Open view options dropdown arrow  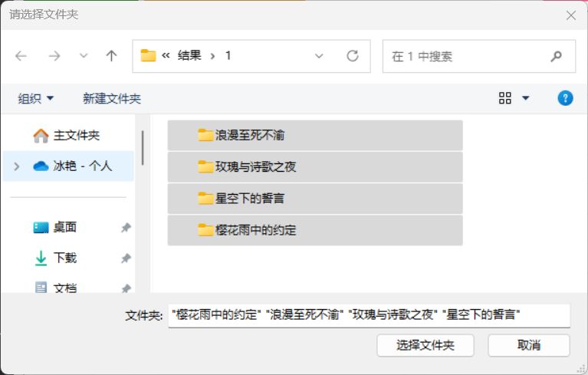[x=526, y=98]
